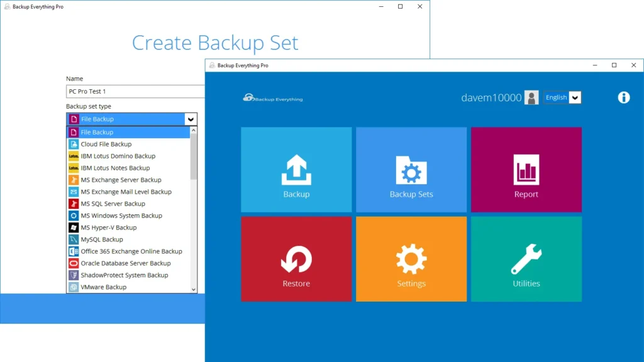Minimize the Create Backup Set window
644x362 pixels.
(381, 6)
